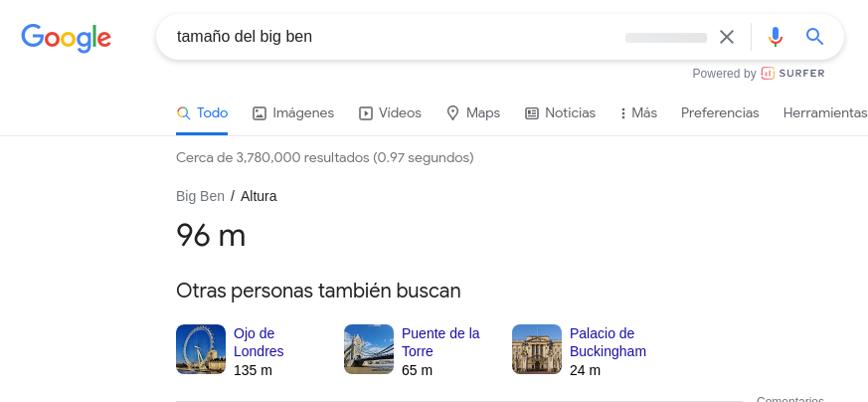
Task: Go to the Noticias tab
Action: point(560,113)
